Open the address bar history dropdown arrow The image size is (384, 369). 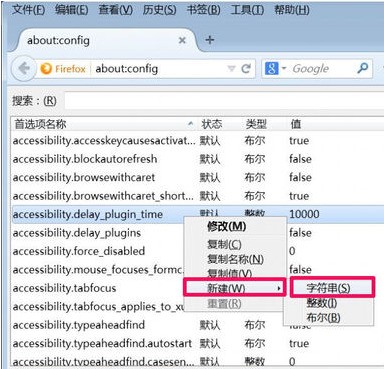(x=231, y=69)
